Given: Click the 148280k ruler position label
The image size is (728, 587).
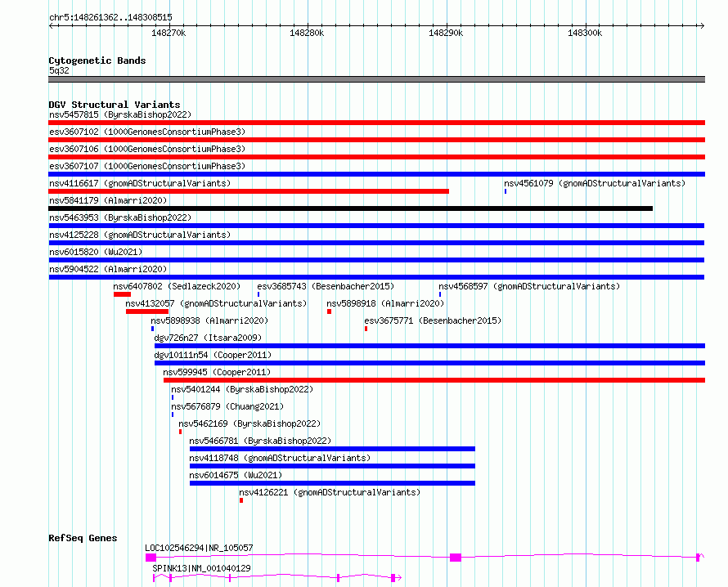Looking at the screenshot, I should 307,33.
